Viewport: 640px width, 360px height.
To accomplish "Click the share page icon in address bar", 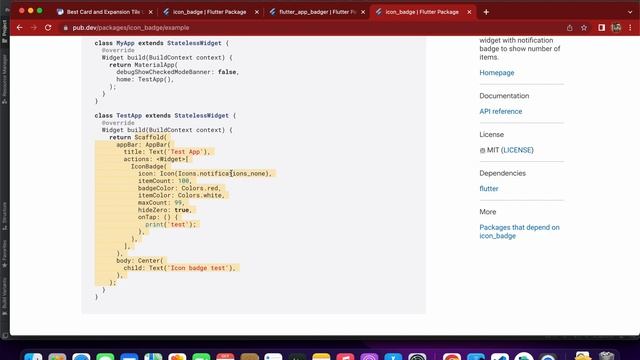I will 569,28.
